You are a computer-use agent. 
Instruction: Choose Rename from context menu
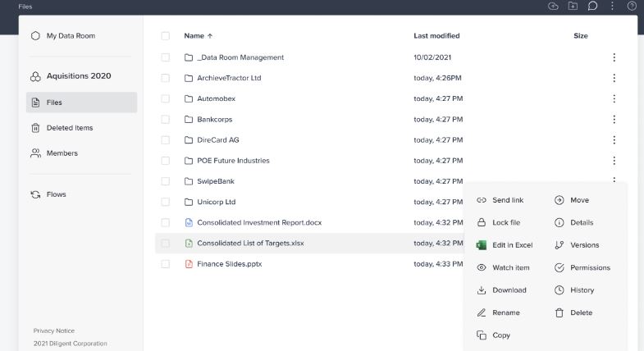pyautogui.click(x=498, y=312)
